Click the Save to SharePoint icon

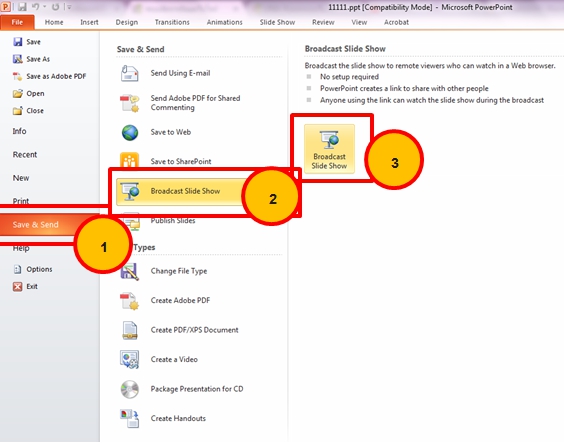[x=130, y=160]
